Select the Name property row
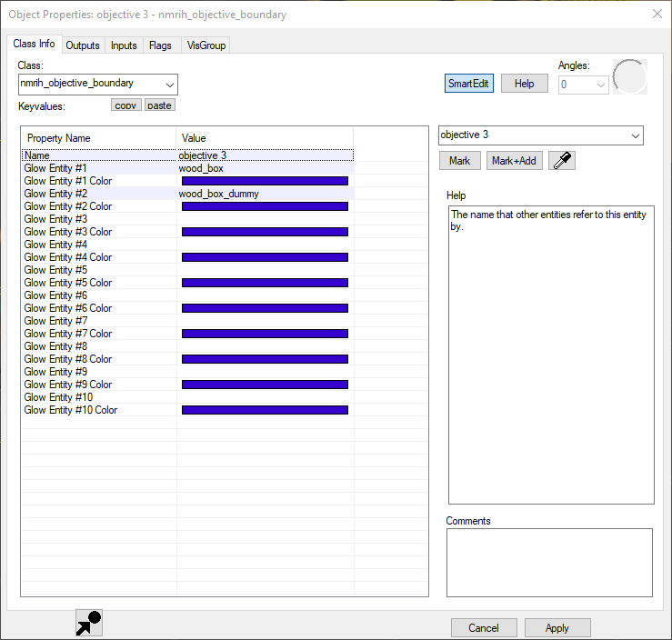This screenshot has height=640, width=672. point(187,155)
